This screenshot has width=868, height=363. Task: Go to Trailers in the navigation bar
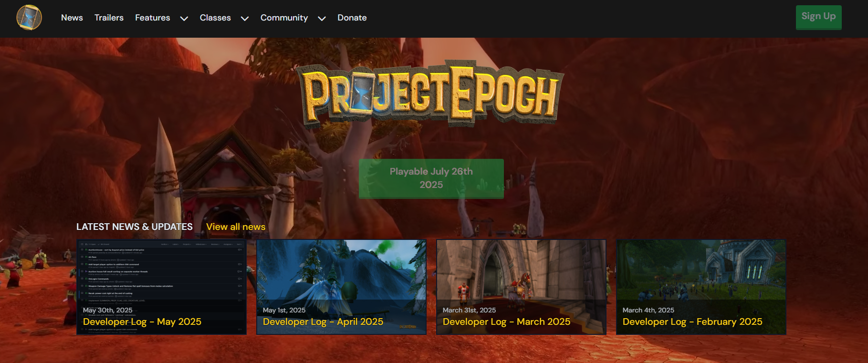pos(109,18)
